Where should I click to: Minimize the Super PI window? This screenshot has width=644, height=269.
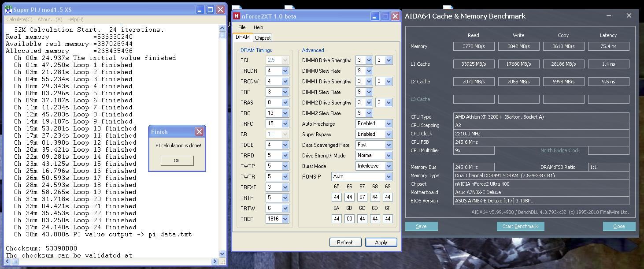[x=200, y=10]
